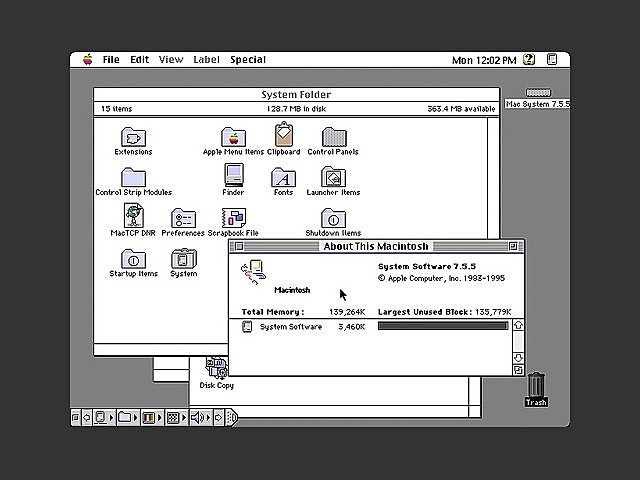Image resolution: width=640 pixels, height=480 pixels.
Task: Click the Macintosh computer icon in About window
Action: [253, 272]
